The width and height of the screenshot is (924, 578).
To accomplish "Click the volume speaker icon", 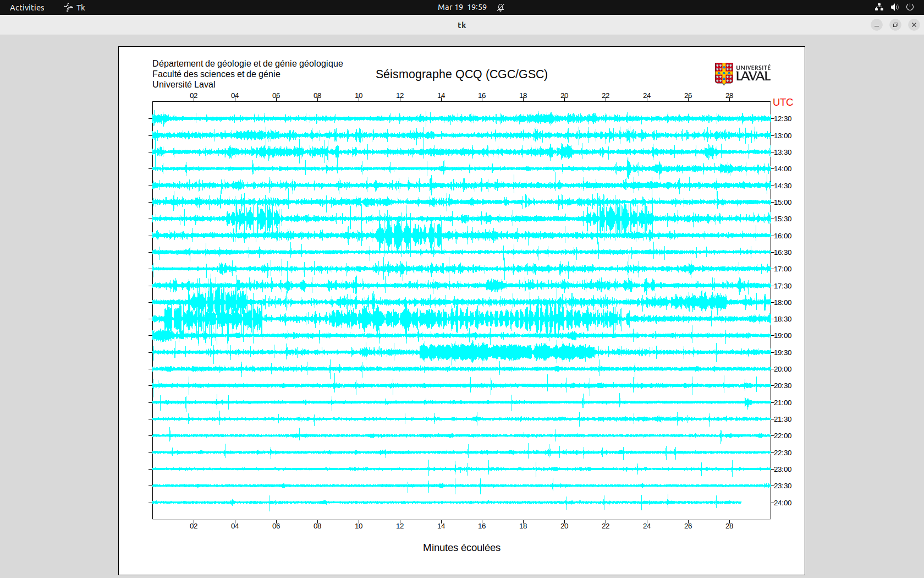I will [x=894, y=7].
